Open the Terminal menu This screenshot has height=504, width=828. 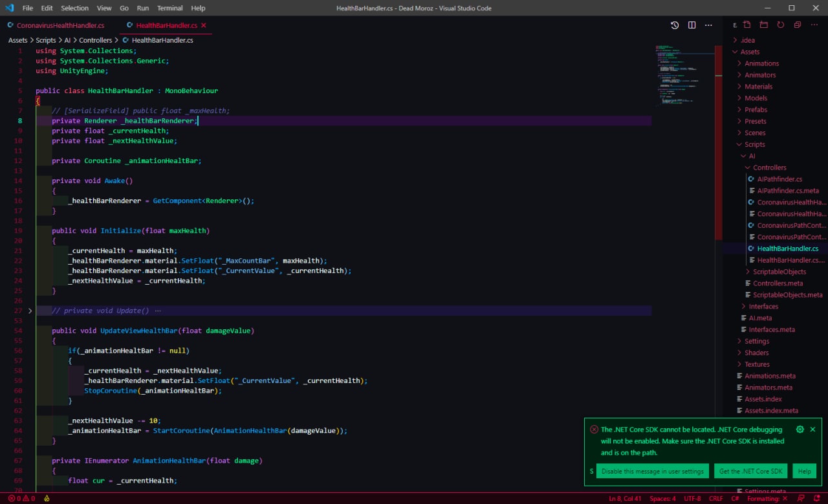[x=169, y=8]
